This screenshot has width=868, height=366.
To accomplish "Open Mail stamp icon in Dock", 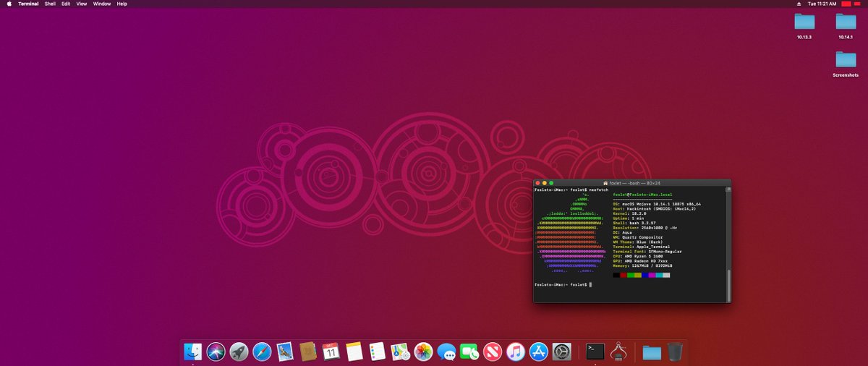I will click(x=285, y=352).
